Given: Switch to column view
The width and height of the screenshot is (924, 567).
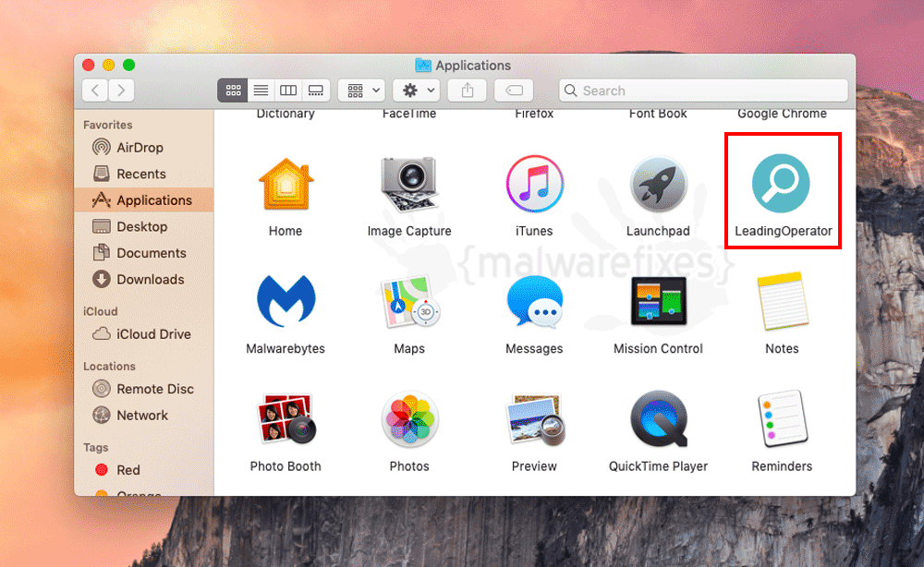Looking at the screenshot, I should [x=288, y=90].
